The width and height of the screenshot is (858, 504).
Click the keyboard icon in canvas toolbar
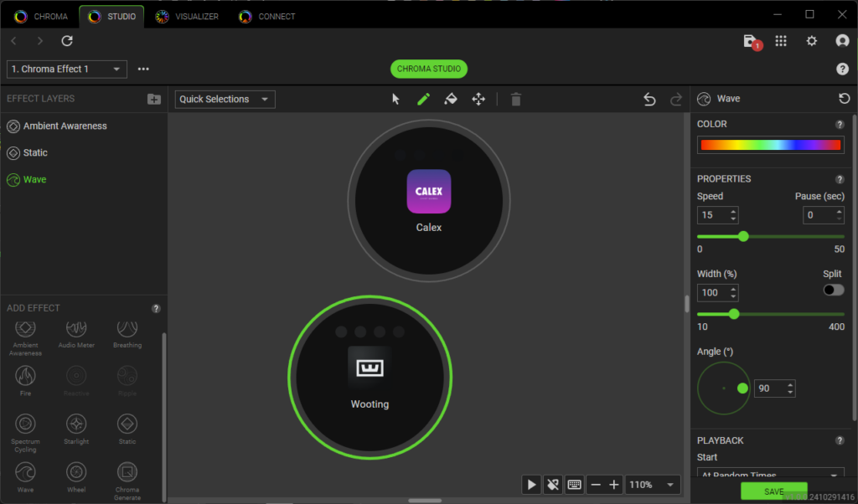574,485
